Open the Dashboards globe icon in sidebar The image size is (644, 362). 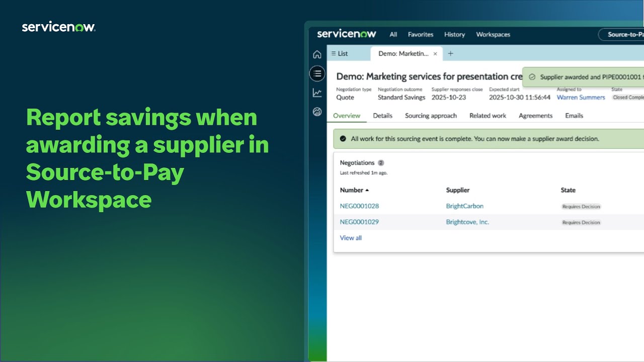pos(317,112)
